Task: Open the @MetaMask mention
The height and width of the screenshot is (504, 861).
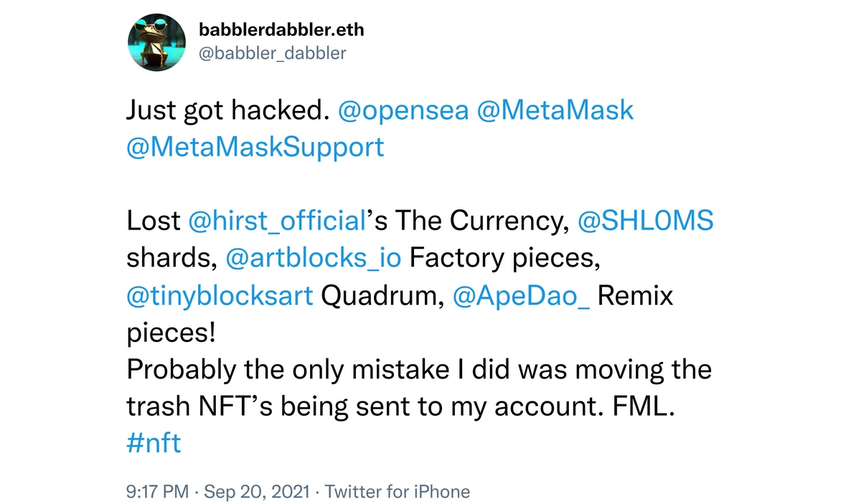Action: point(555,110)
